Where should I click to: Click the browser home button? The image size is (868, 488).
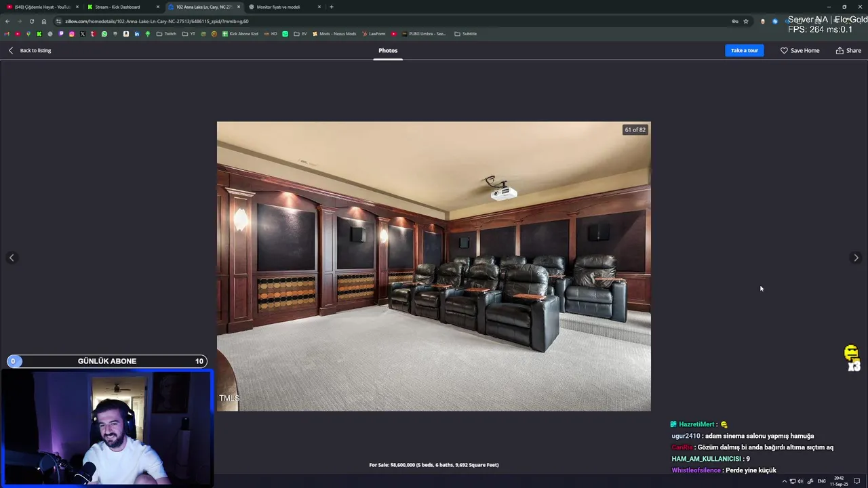point(44,21)
